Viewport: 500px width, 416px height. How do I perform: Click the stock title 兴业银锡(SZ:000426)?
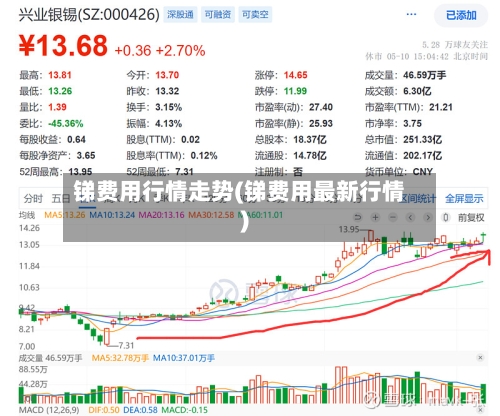click(x=89, y=15)
